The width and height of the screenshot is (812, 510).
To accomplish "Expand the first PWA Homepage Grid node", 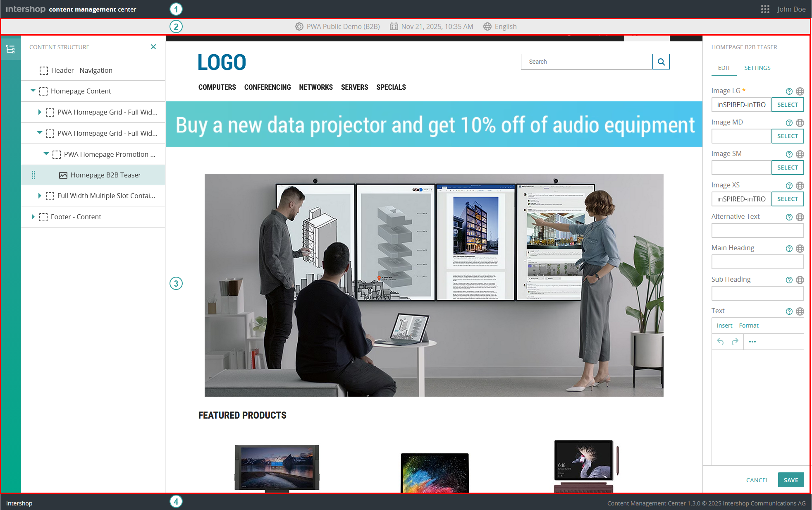I will (40, 112).
